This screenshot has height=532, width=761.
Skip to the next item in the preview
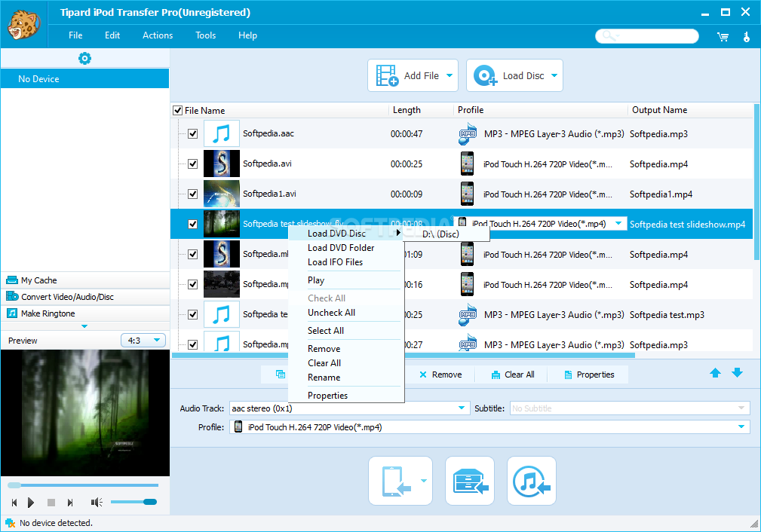tap(70, 503)
